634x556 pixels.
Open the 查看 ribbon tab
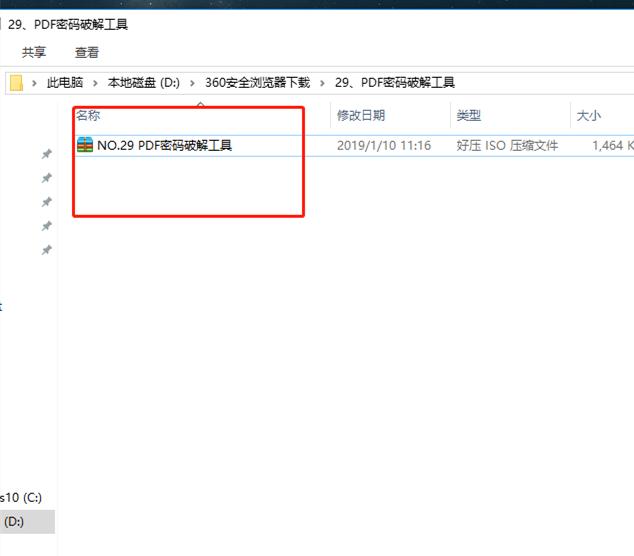click(87, 52)
